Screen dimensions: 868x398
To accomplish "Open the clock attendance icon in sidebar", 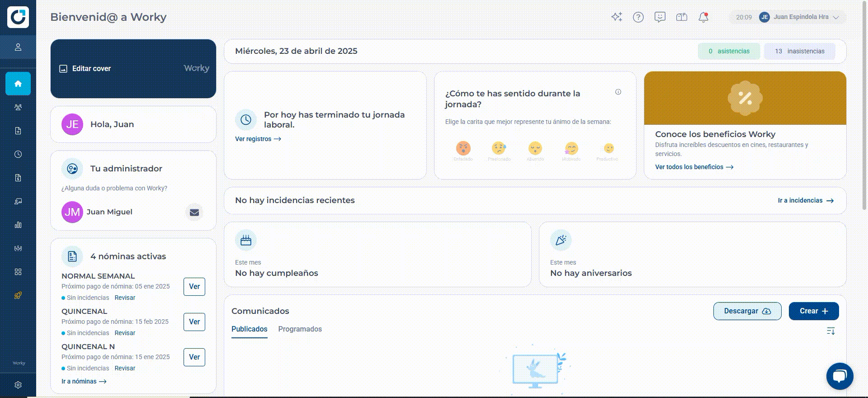I will coord(18,154).
